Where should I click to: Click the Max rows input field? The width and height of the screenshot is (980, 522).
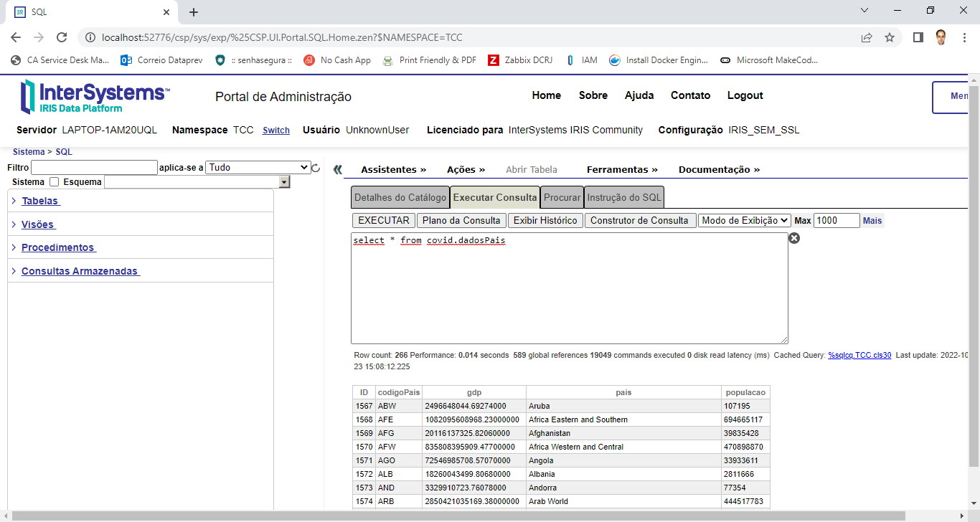coord(836,221)
